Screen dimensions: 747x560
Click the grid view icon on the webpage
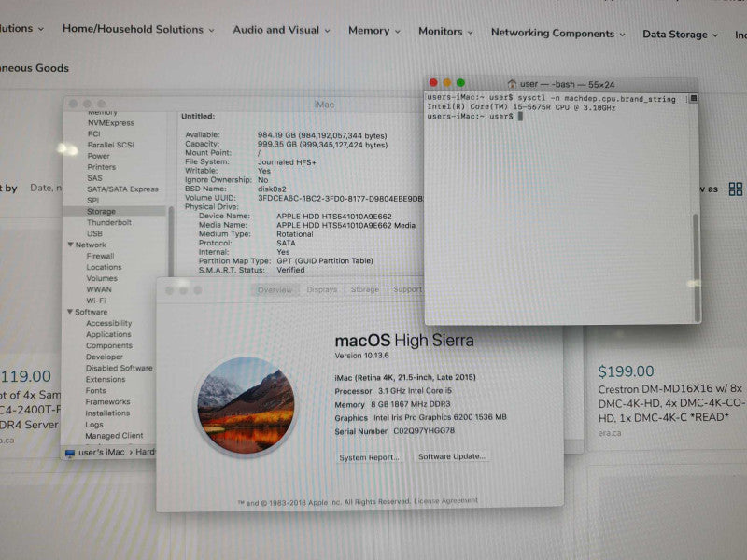tap(735, 189)
